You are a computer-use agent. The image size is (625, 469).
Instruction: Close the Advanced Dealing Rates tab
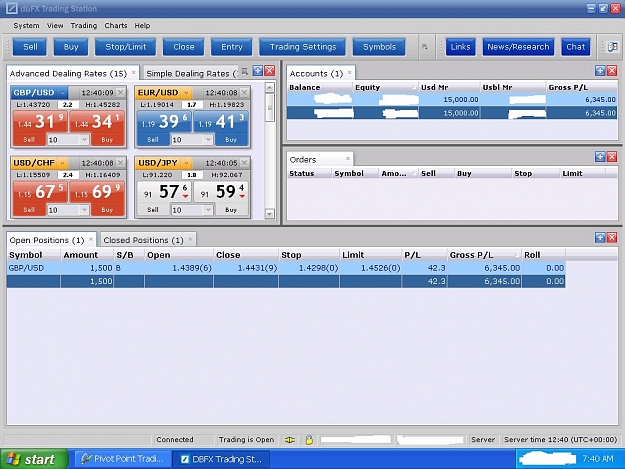click(134, 73)
